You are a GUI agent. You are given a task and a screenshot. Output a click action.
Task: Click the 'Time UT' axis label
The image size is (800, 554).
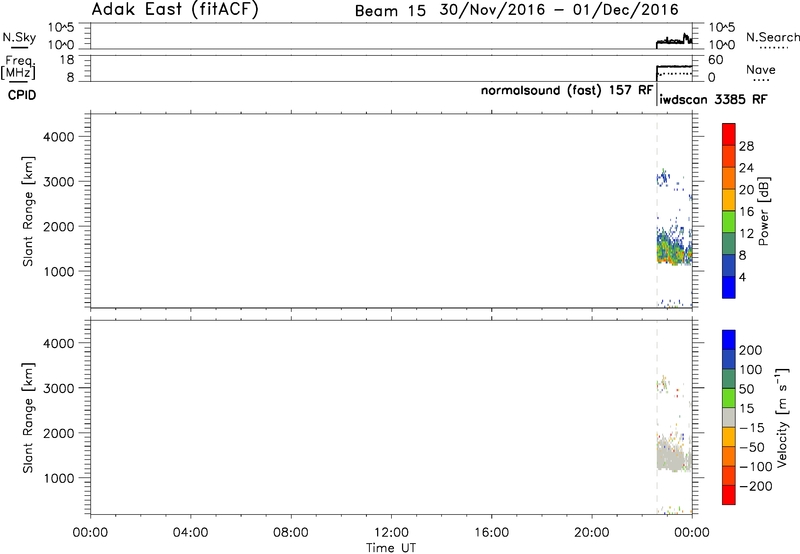391,548
